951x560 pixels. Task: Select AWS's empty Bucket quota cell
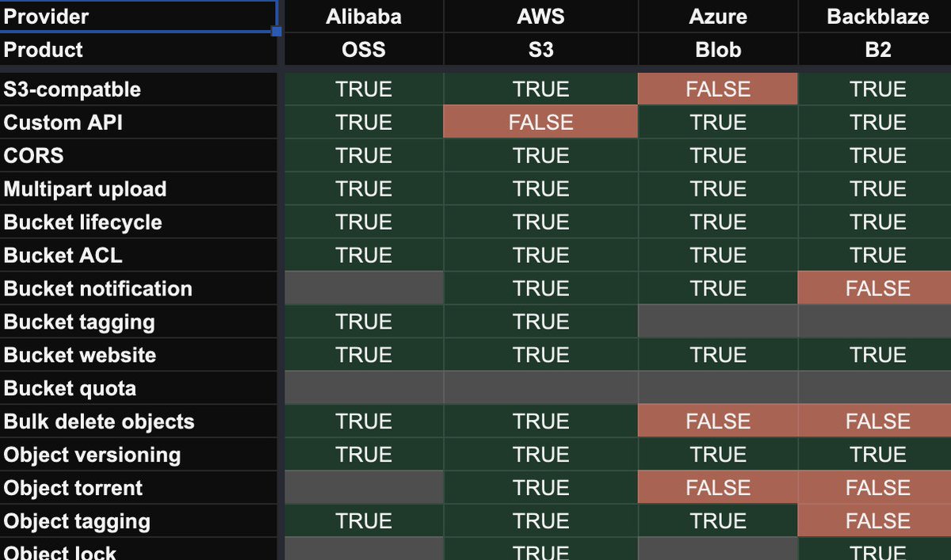pos(540,388)
